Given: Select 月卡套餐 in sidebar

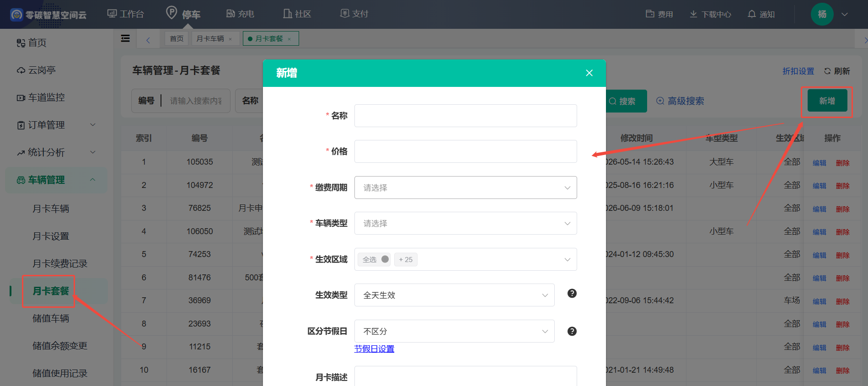Looking at the screenshot, I should (51, 291).
